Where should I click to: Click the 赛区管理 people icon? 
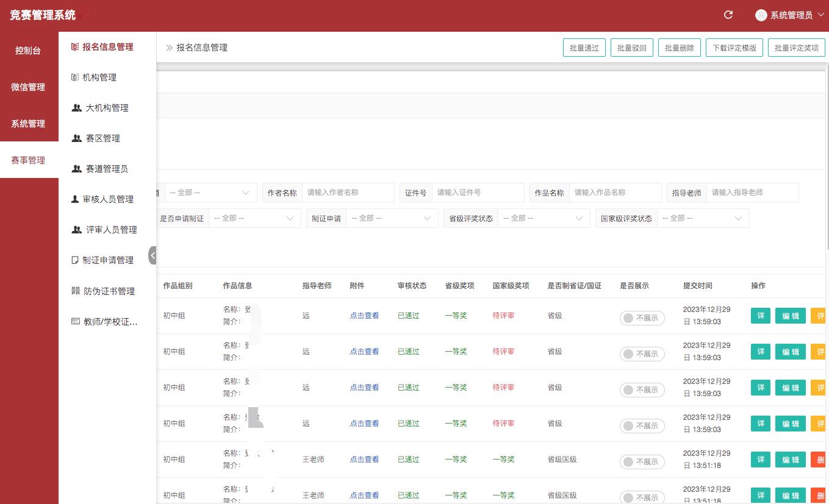point(76,138)
